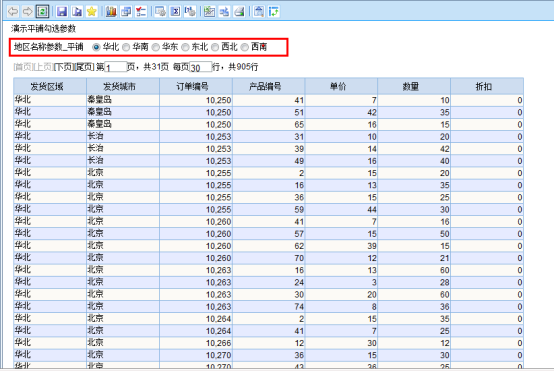
Task: Jump to last page via 尾页
Action: tap(84, 67)
